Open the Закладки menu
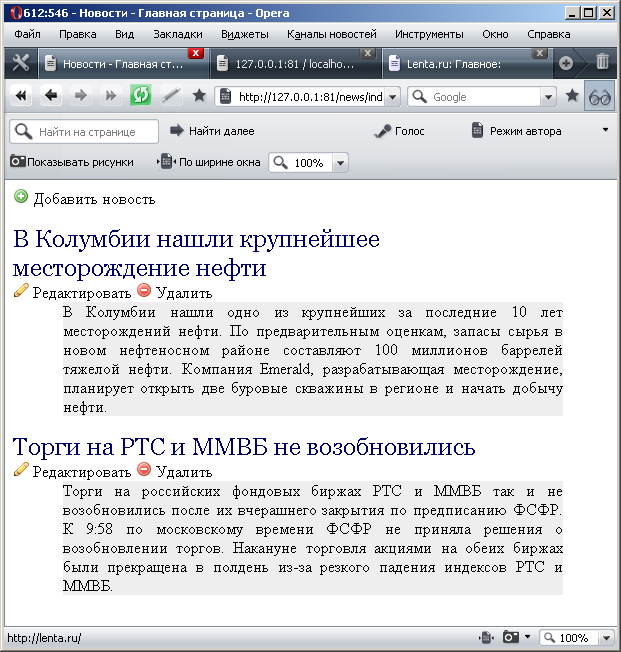 (178, 34)
